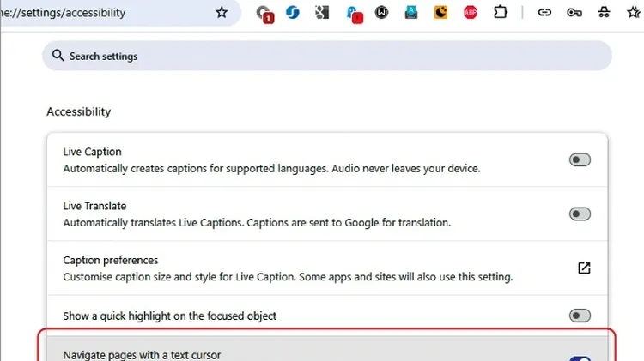Bookmark this page with the star icon
Viewport: 644px width, 361px height.
(222, 13)
